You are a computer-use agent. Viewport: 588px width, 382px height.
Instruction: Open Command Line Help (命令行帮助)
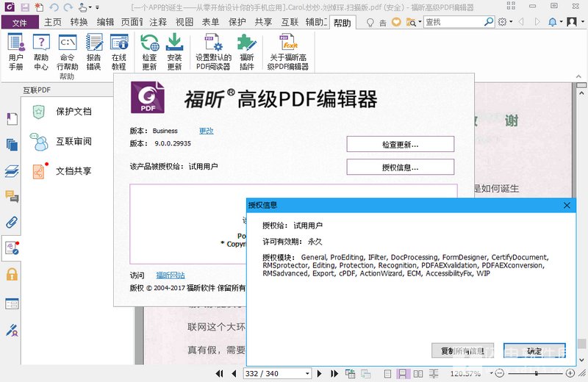(68, 51)
